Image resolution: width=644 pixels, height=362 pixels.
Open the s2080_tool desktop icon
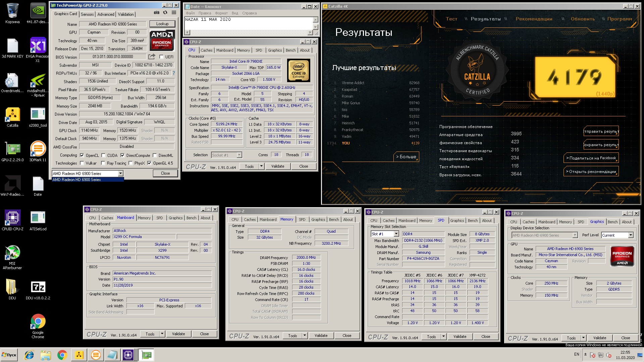(38, 117)
